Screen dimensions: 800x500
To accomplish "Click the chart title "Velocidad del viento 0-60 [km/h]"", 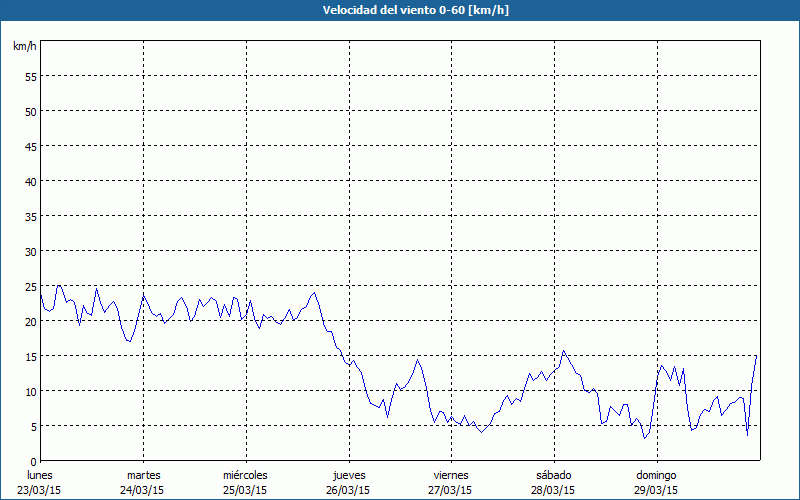I will tap(400, 10).
